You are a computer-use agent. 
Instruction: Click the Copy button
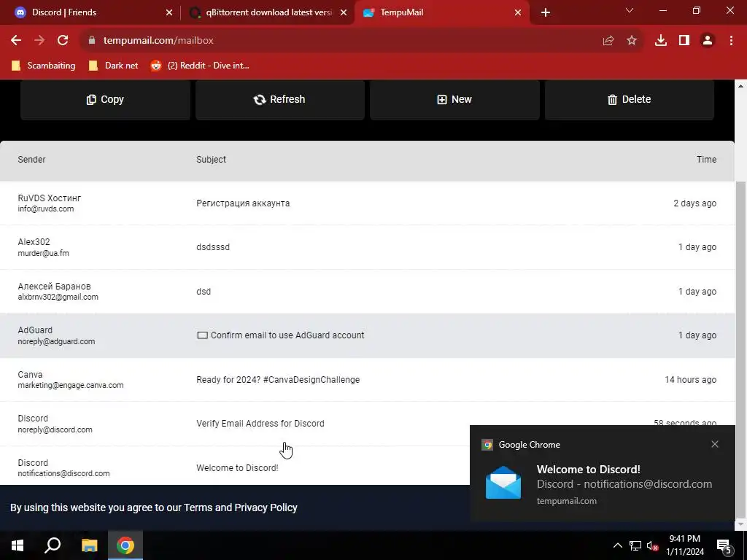[x=105, y=99]
